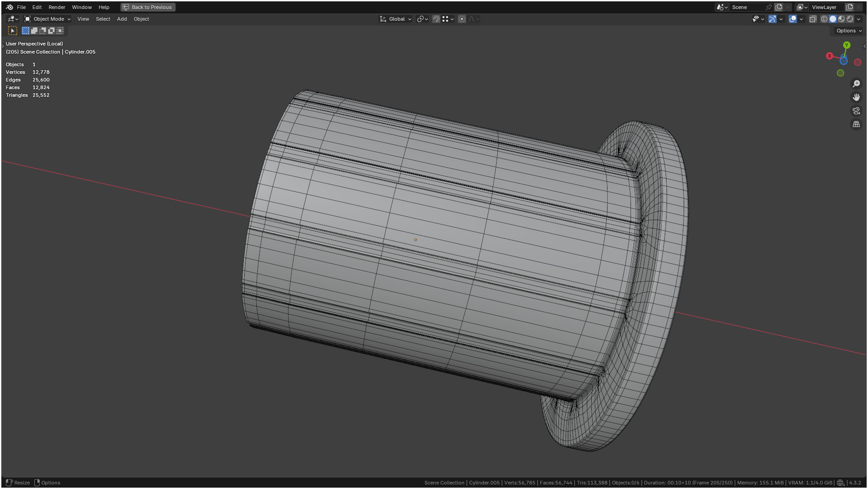
Task: Toggle proportional editing button
Action: 461,19
